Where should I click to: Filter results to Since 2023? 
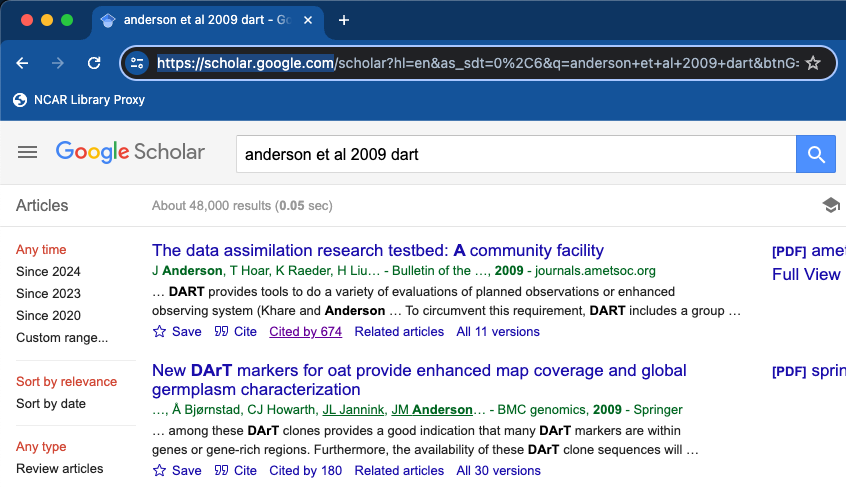point(48,293)
